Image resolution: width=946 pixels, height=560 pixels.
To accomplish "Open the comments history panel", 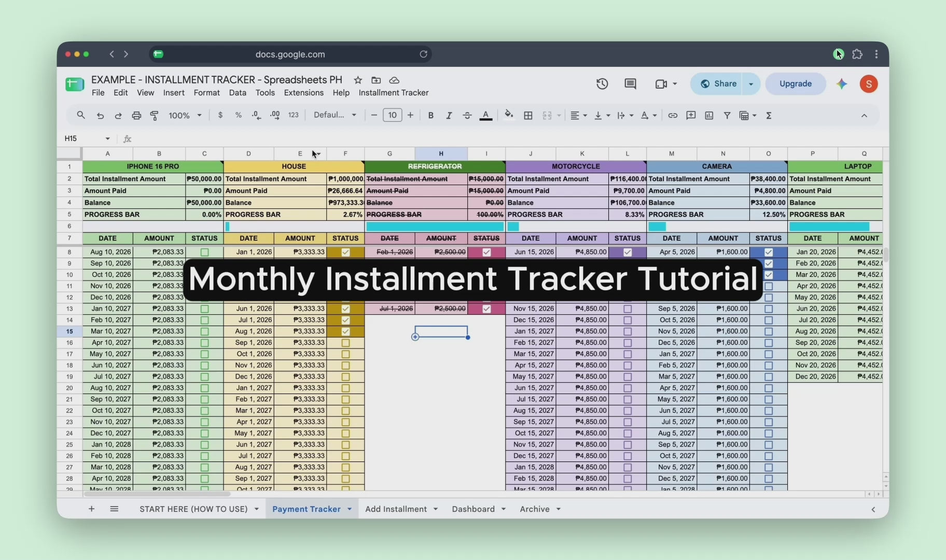I will tap(630, 83).
